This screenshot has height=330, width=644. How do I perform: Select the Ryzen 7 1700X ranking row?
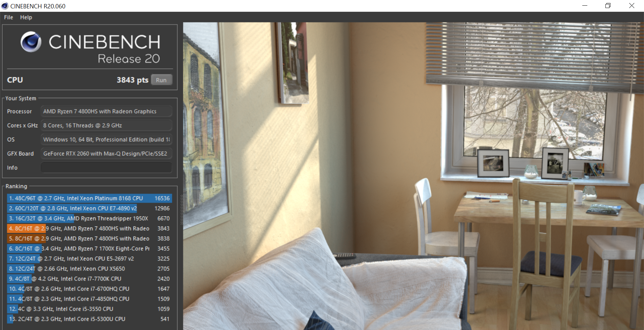(x=89, y=249)
